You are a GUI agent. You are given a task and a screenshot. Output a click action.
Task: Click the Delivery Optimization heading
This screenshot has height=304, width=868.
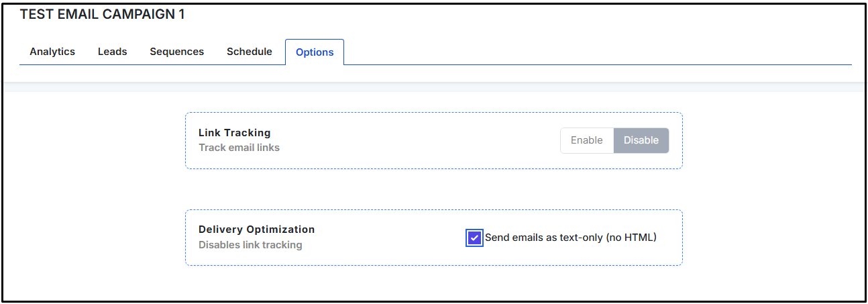click(256, 230)
